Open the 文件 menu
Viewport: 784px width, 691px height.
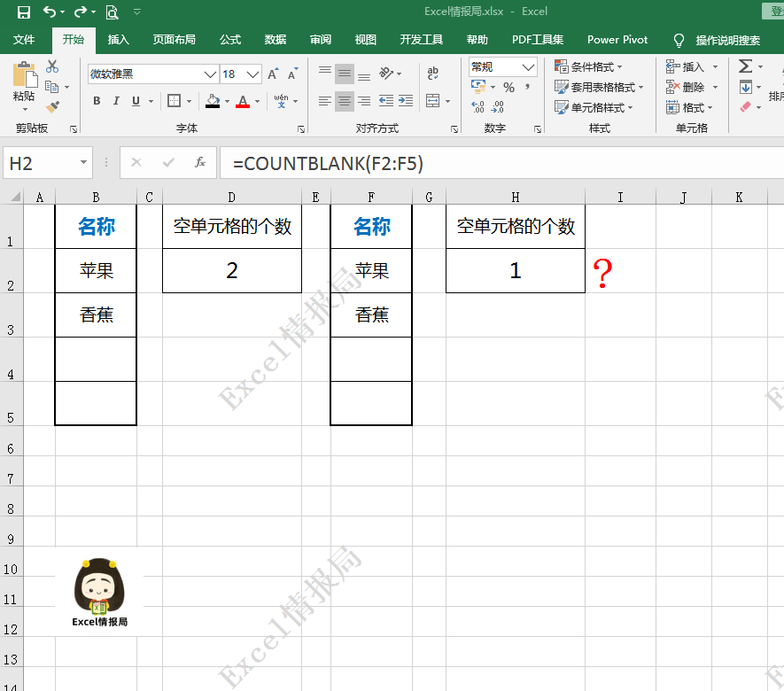click(24, 40)
